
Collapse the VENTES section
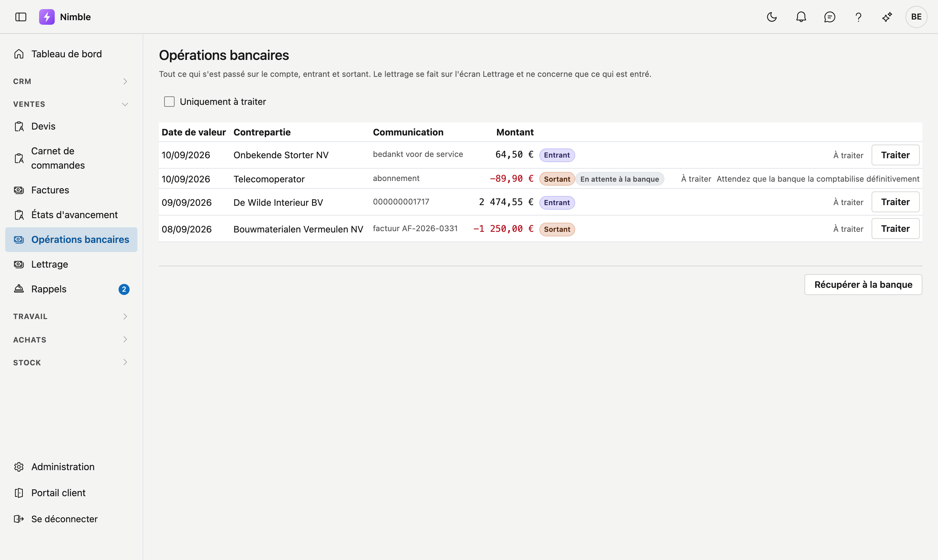[71, 104]
